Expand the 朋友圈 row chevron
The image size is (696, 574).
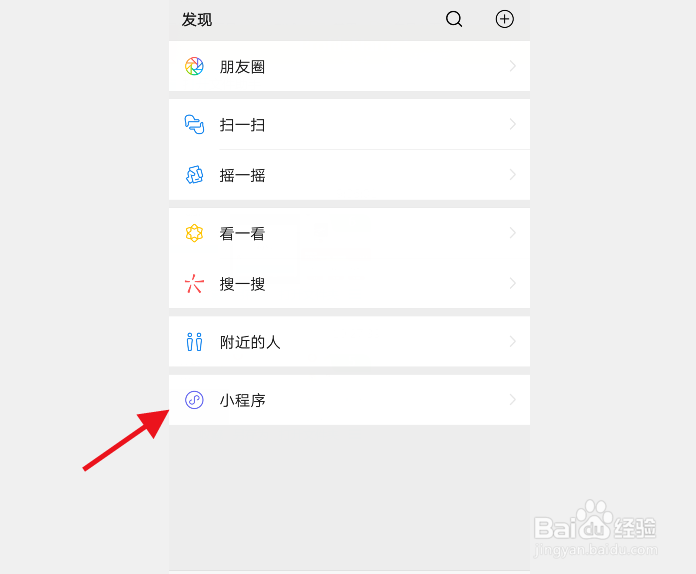click(513, 66)
